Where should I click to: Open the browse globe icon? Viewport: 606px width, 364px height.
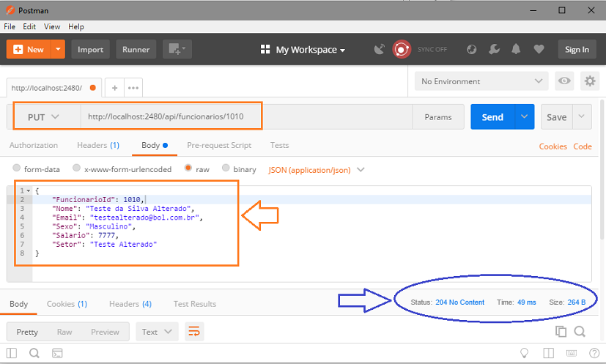(471, 50)
